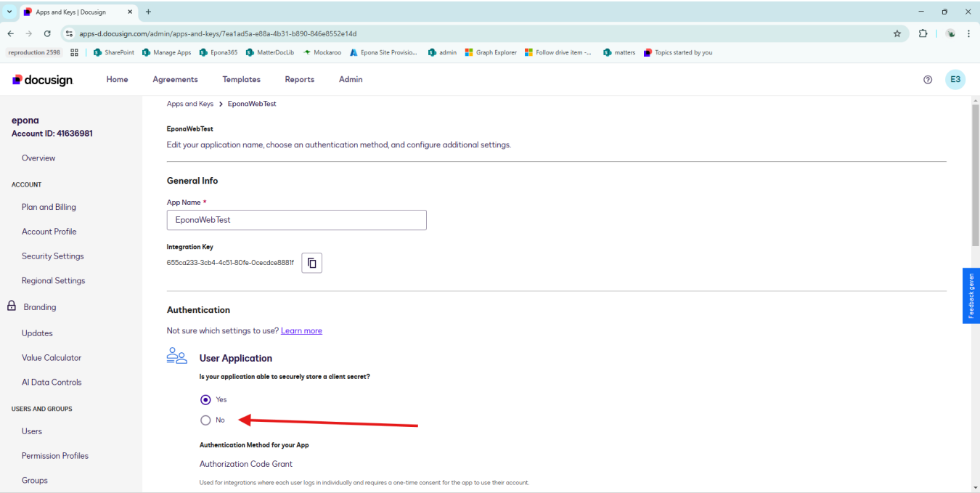Screen dimensions: 980x493
Task: Click the Docusign logo
Action: [x=43, y=80]
